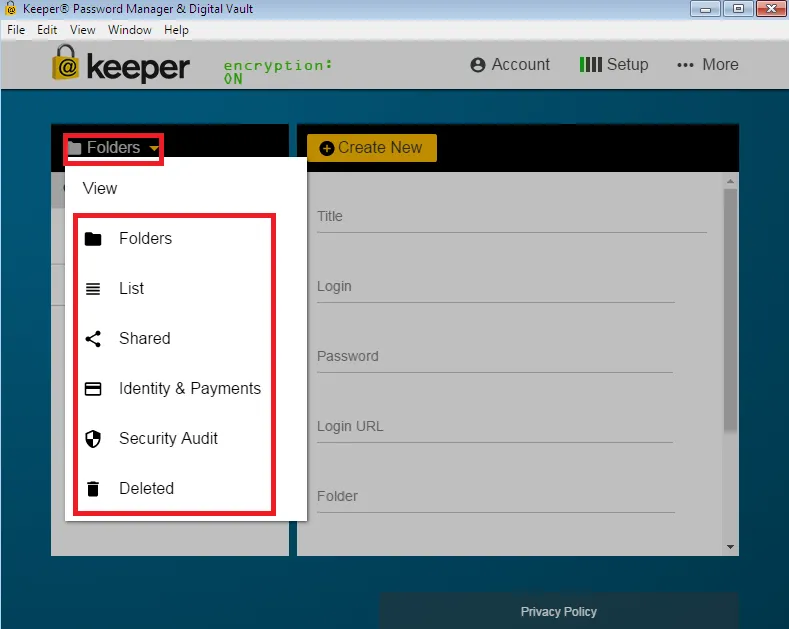Open Account via the person icon

pos(478,65)
